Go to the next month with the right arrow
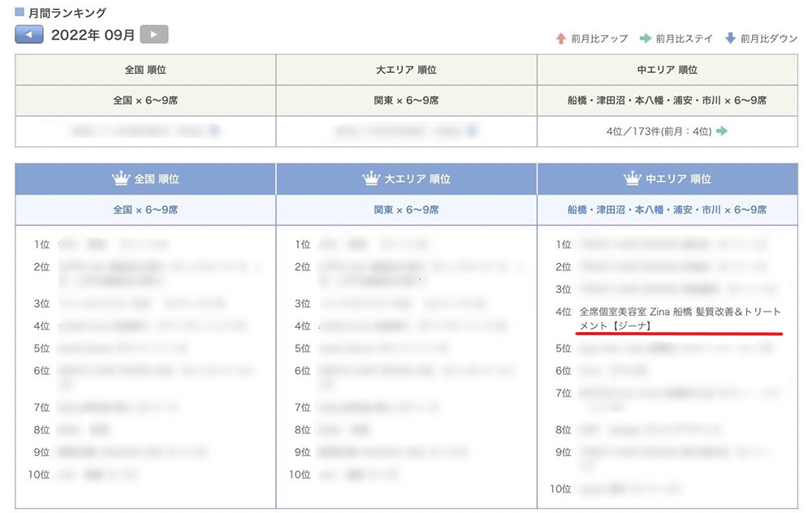 (153, 34)
